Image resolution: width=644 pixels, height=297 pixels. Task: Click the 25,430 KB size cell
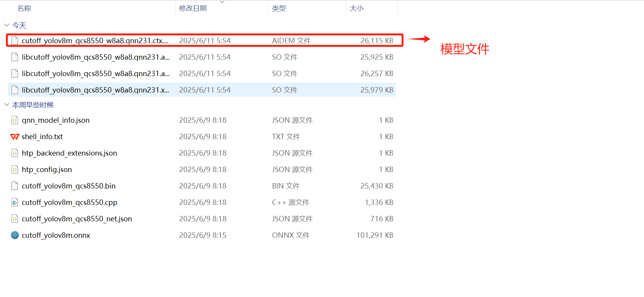[x=377, y=186]
